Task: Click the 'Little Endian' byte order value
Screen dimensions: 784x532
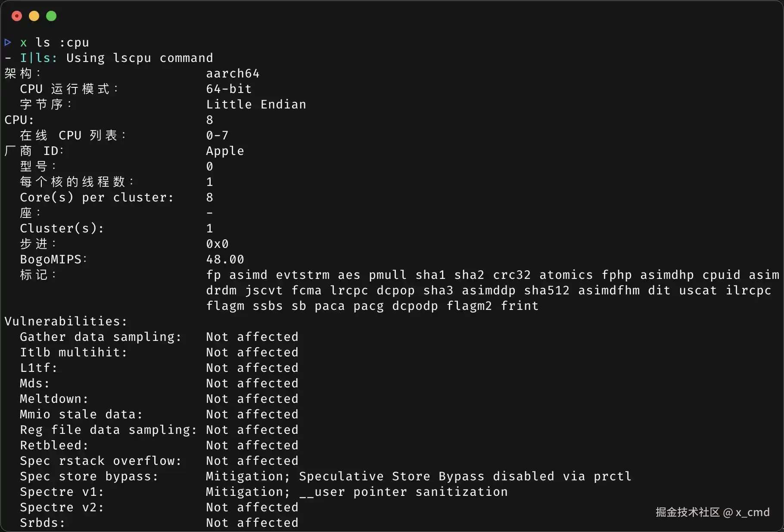Action: (x=256, y=105)
